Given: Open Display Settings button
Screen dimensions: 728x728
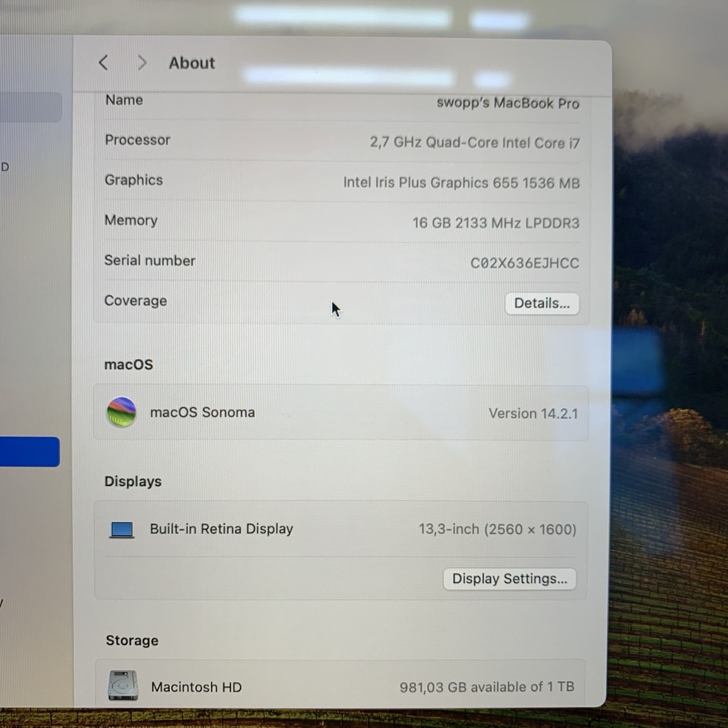Looking at the screenshot, I should click(509, 579).
